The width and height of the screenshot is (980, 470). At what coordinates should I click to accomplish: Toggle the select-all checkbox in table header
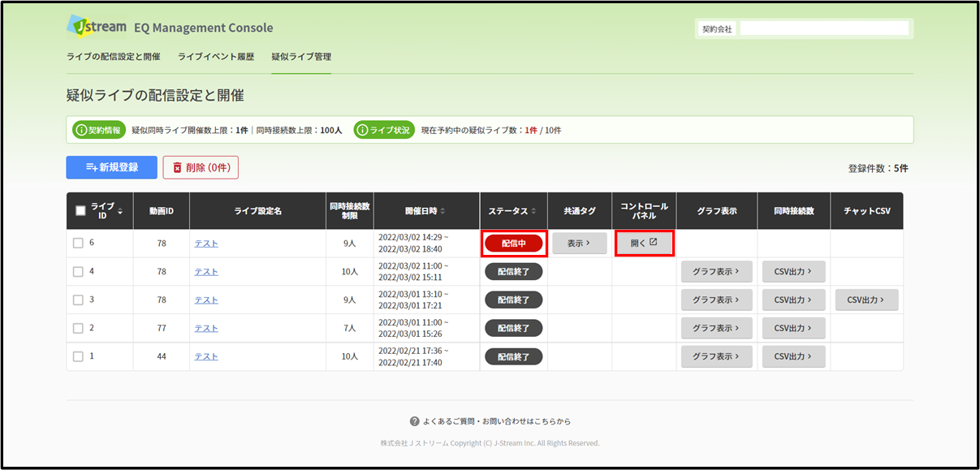tap(80, 211)
